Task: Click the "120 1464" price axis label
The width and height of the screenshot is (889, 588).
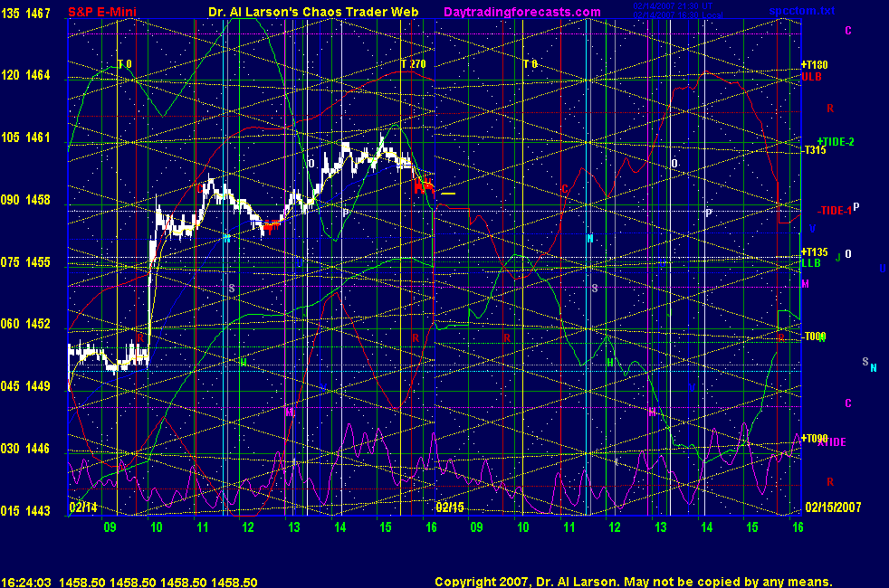Action: click(25, 75)
